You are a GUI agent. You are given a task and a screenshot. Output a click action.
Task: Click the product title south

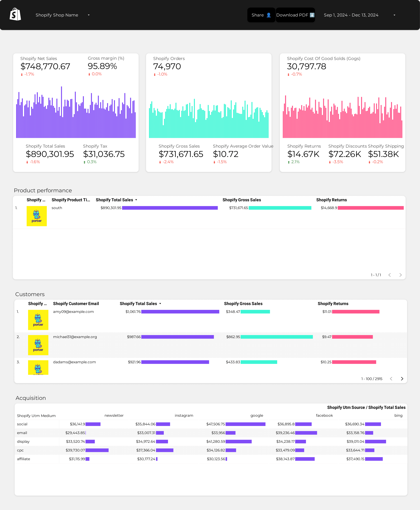click(x=57, y=208)
